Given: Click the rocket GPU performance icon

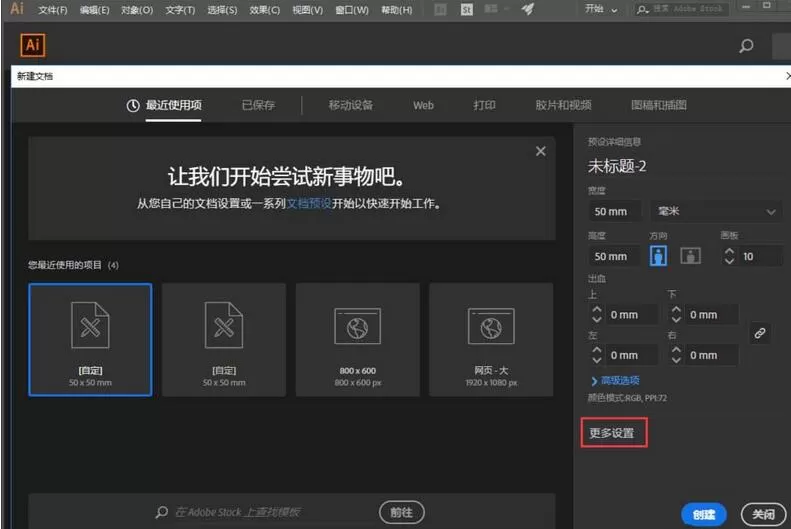Looking at the screenshot, I should coord(527,9).
